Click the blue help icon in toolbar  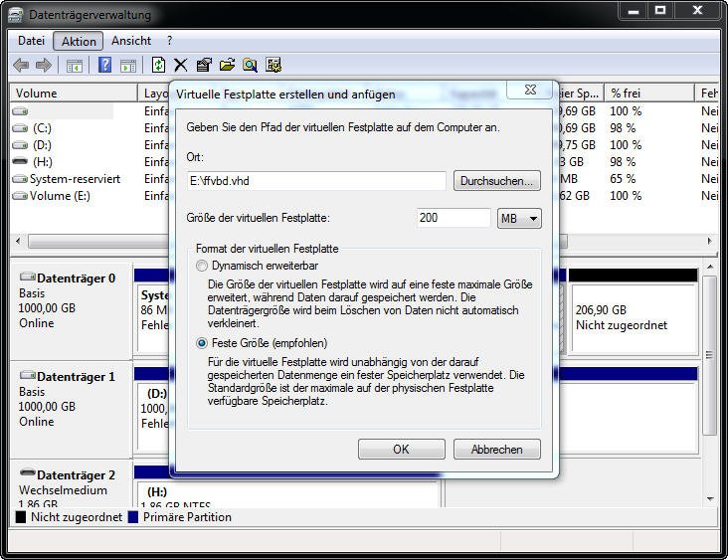click(104, 66)
